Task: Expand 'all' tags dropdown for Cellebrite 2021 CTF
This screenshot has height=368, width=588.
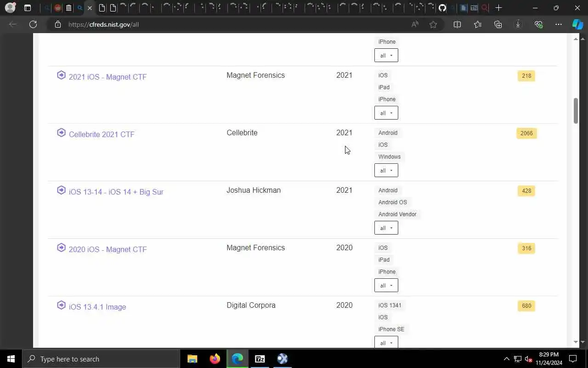Action: click(386, 170)
